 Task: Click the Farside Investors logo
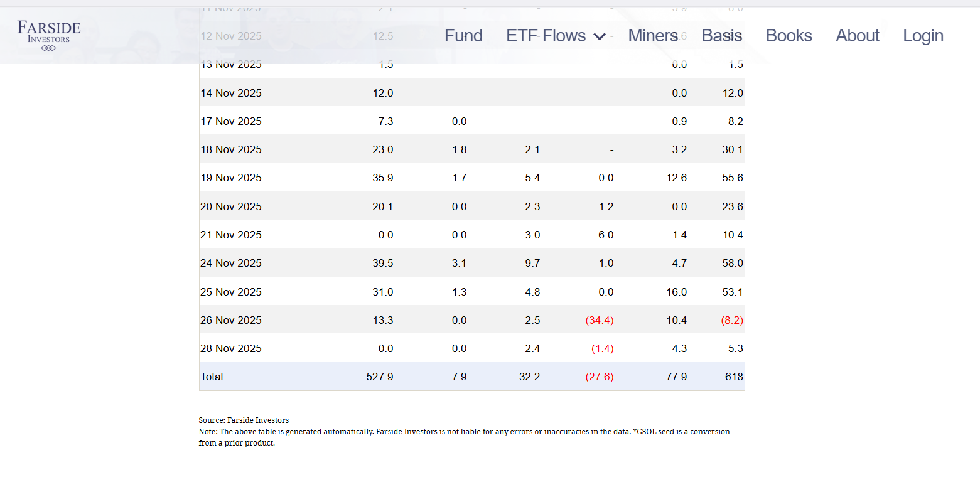click(49, 35)
